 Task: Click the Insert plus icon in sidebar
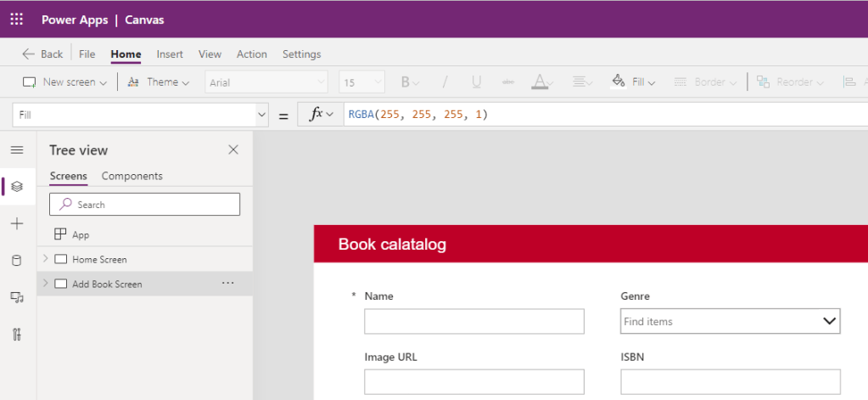[17, 223]
